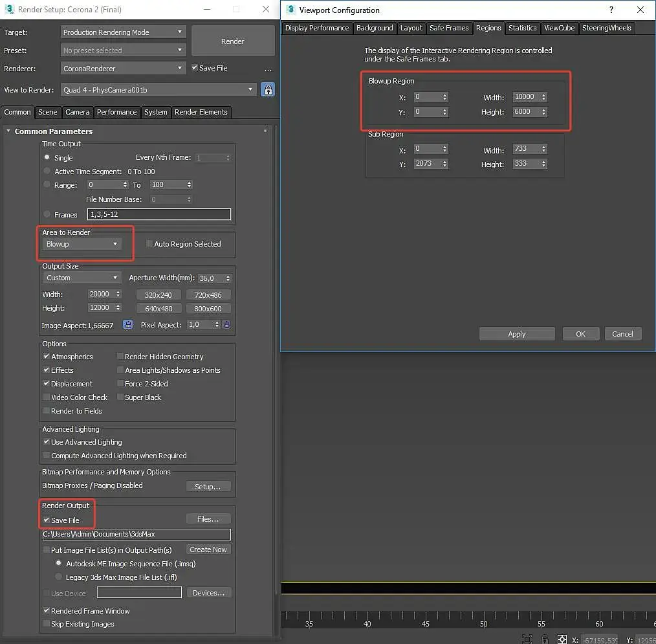Open the Output Size Custom dropdown
The width and height of the screenshot is (656, 644).
pyautogui.click(x=82, y=278)
